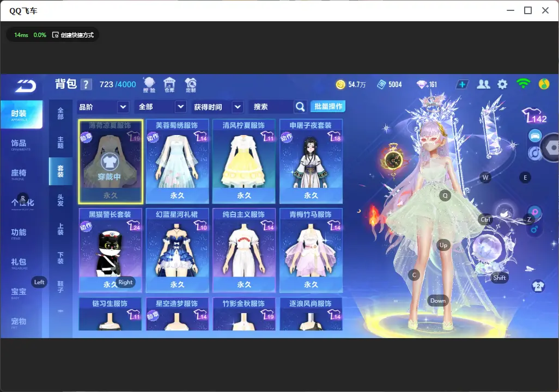Click the plus icon to recharge
559x392 pixels.
click(x=462, y=84)
